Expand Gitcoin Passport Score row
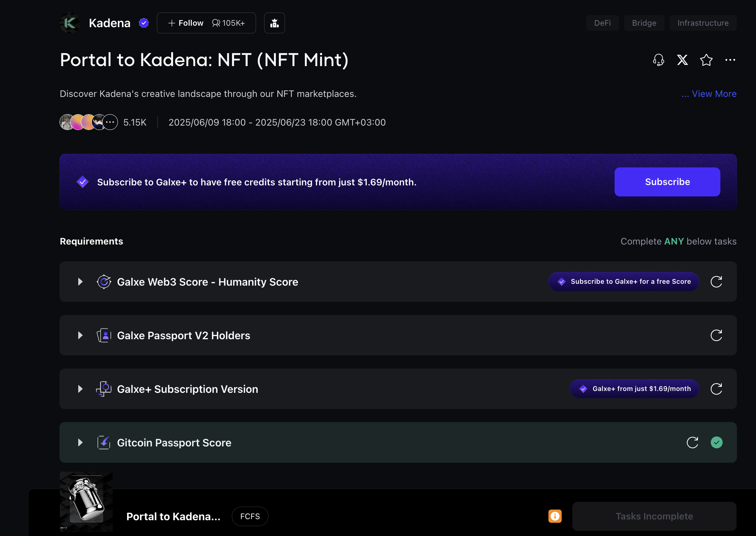 [80, 442]
